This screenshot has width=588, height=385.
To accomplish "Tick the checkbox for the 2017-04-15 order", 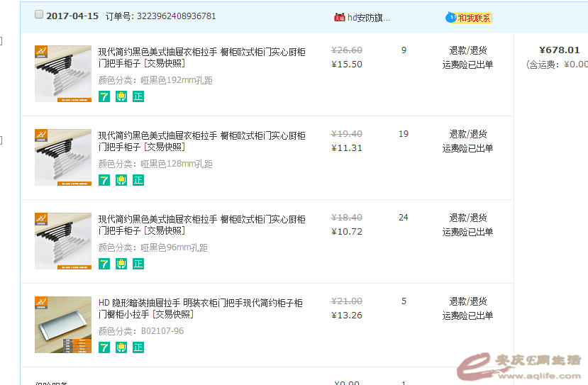I will [39, 15].
